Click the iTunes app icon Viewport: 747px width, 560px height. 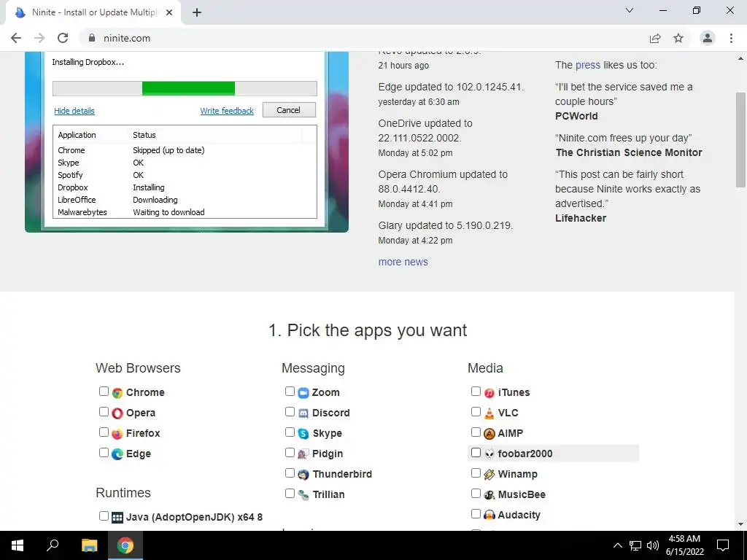pyautogui.click(x=489, y=393)
